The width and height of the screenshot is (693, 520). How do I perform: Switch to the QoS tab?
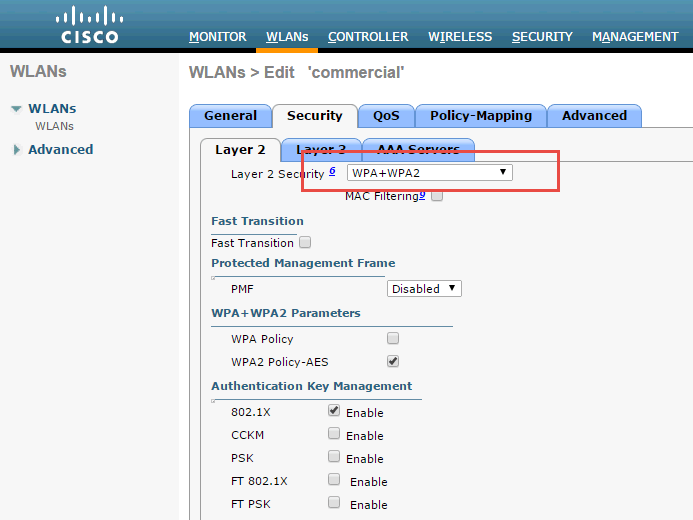coord(386,116)
